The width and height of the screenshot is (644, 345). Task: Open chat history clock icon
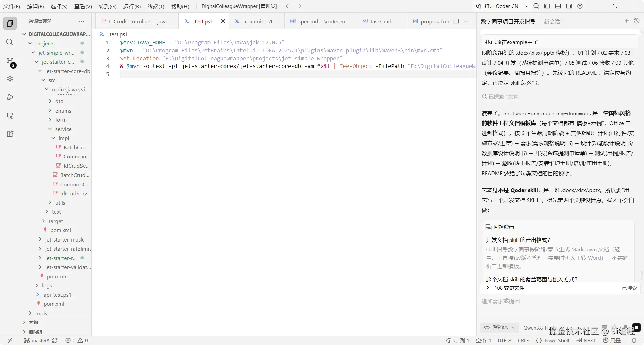637,21
